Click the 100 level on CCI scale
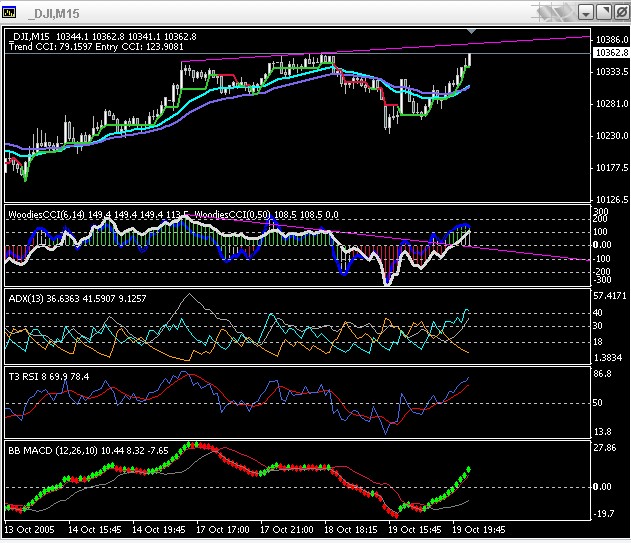Viewport: 631px width, 543px height. pyautogui.click(x=600, y=232)
